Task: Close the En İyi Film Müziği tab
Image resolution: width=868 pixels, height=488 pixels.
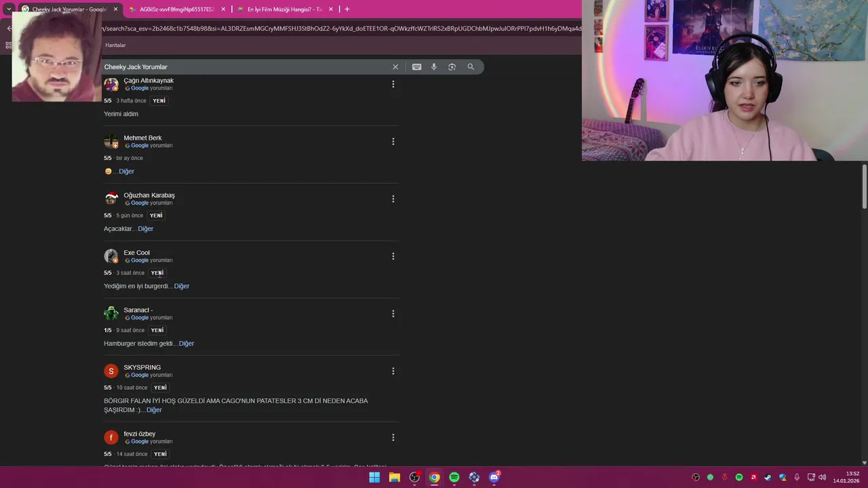Action: 331,9
